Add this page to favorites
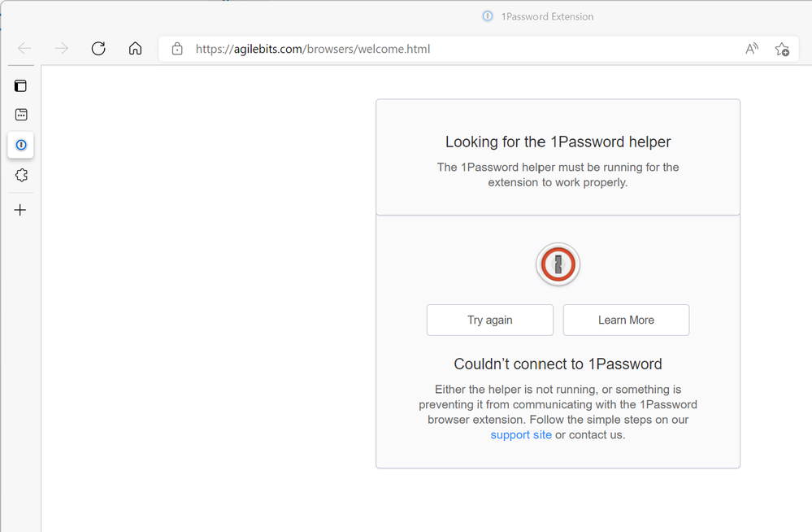The image size is (812, 532). click(x=782, y=49)
